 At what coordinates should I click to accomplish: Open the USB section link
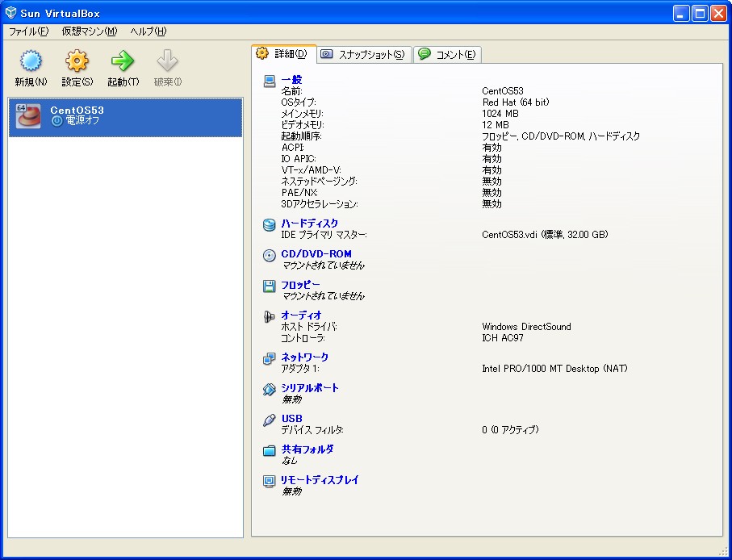(292, 419)
